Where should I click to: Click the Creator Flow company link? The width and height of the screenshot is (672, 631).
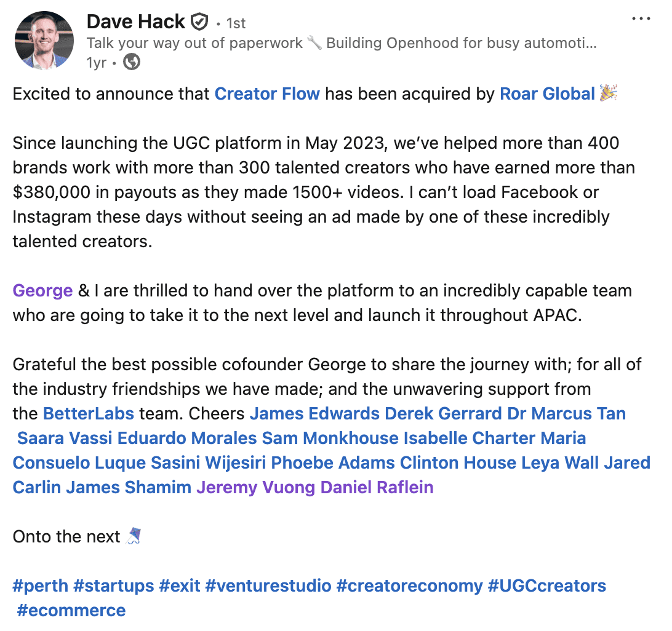point(267,94)
